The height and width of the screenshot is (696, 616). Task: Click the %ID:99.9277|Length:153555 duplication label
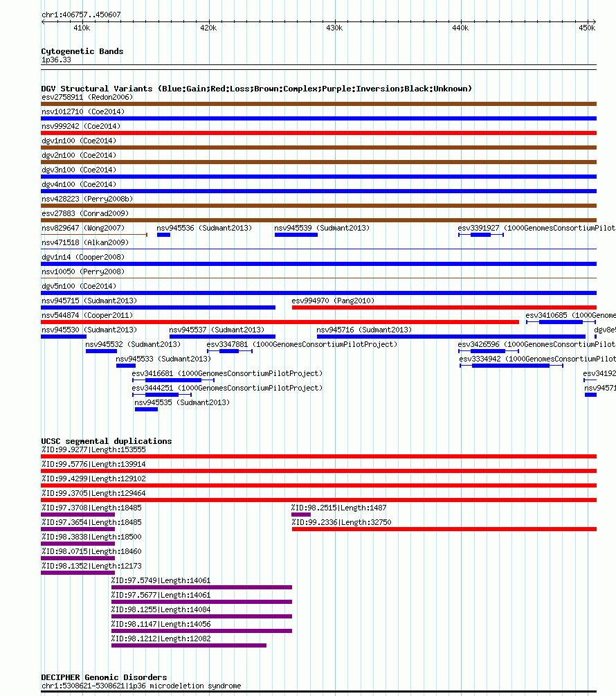click(93, 449)
